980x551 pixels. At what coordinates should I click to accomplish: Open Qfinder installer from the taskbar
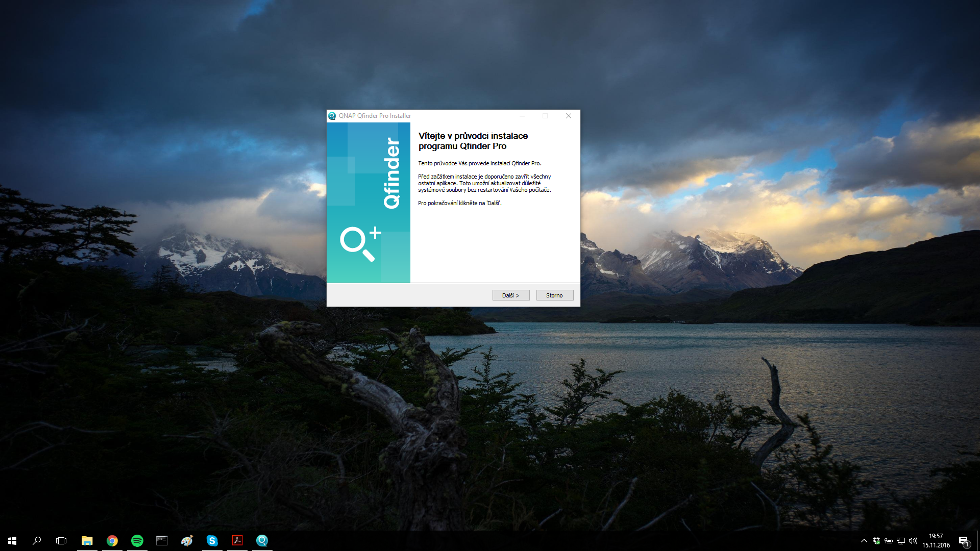(262, 540)
